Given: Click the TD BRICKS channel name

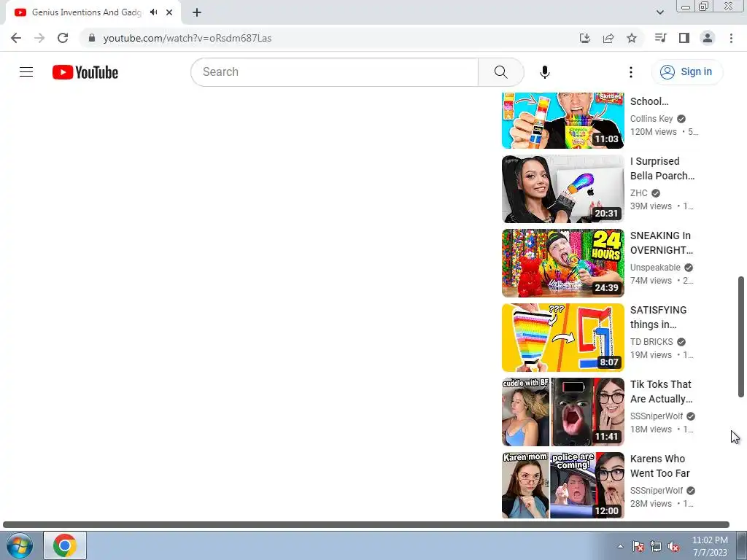Looking at the screenshot, I should (651, 341).
